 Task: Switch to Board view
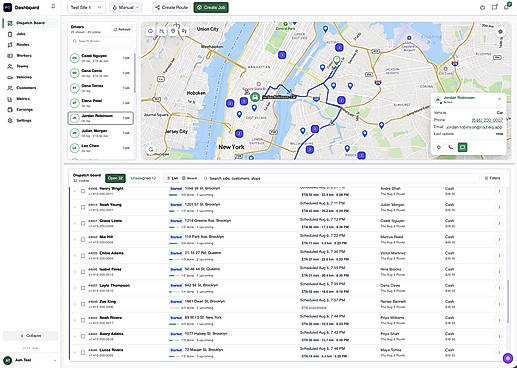coord(189,178)
